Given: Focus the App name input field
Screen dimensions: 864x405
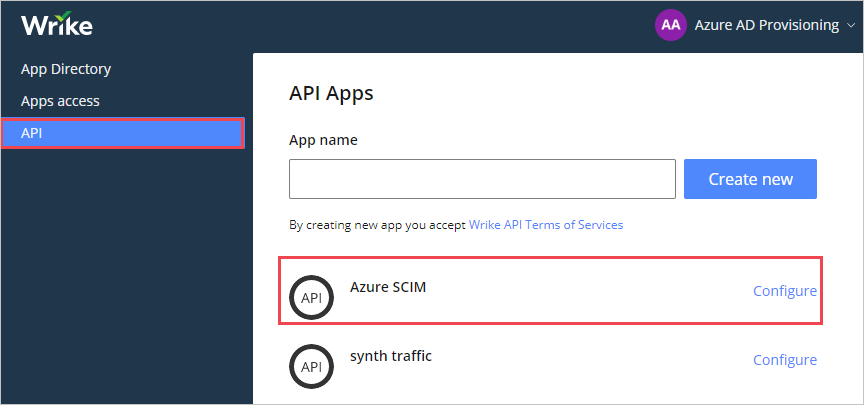Looking at the screenshot, I should click(482, 179).
